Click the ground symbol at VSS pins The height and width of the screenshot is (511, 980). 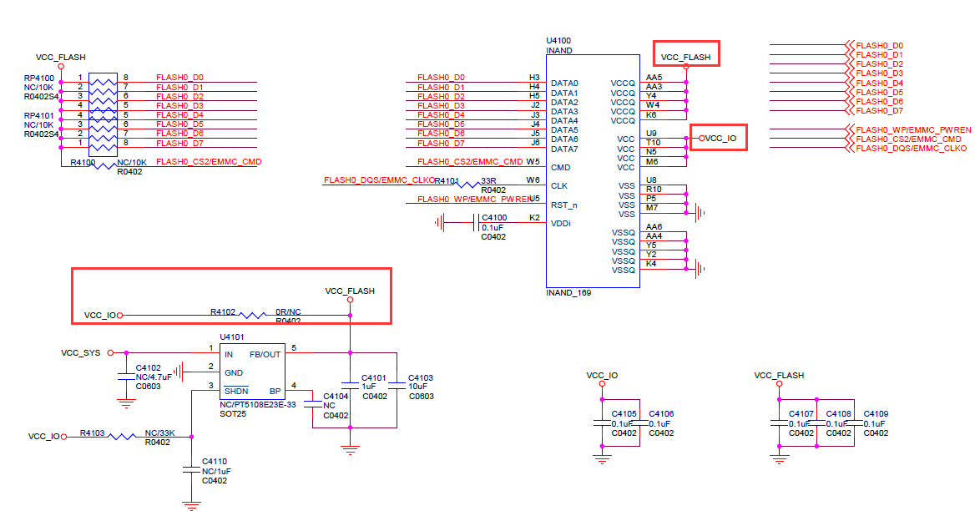click(700, 213)
